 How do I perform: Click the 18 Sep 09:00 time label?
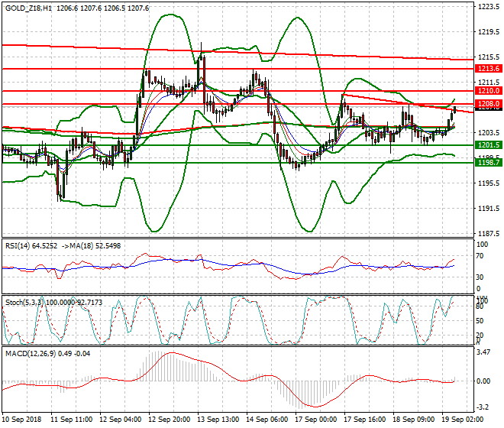click(x=414, y=420)
